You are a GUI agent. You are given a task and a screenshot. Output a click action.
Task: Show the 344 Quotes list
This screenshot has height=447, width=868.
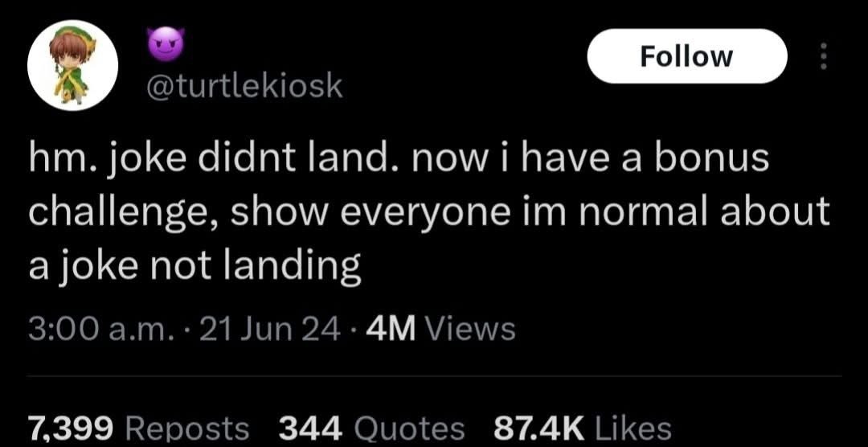tap(371, 428)
